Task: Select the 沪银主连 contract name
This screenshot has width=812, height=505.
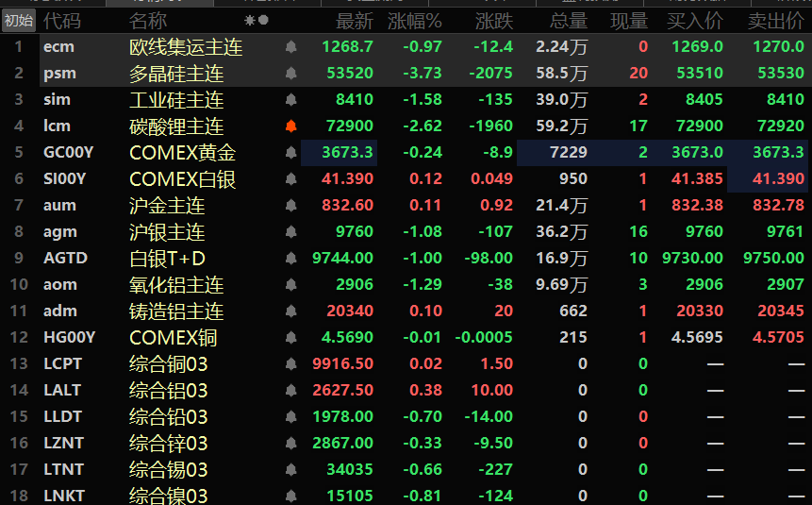Action: 167,232
